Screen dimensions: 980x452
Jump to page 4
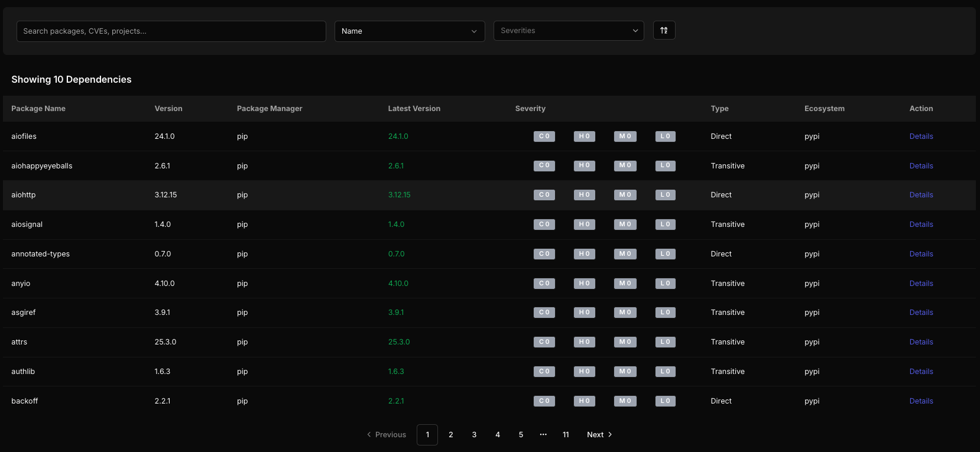pos(498,435)
